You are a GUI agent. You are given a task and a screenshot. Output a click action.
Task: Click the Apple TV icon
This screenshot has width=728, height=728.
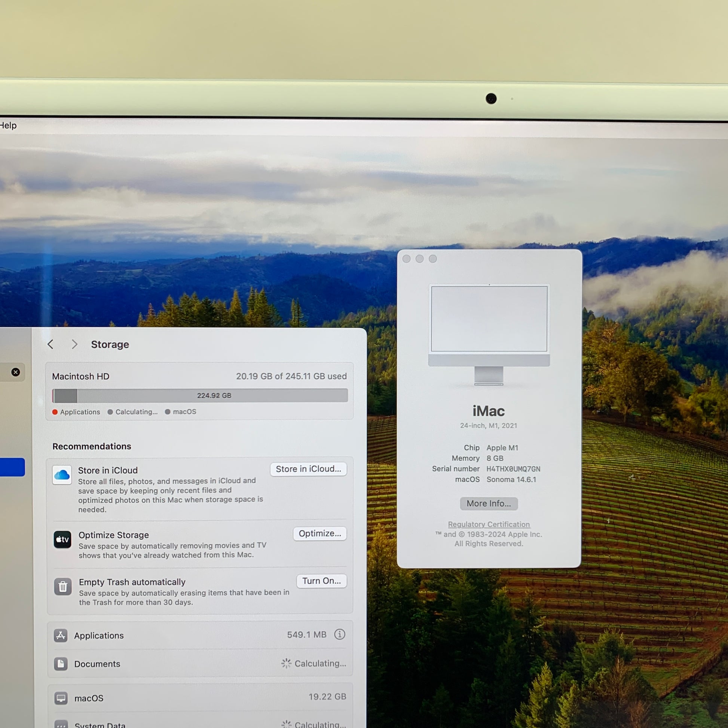(x=62, y=539)
